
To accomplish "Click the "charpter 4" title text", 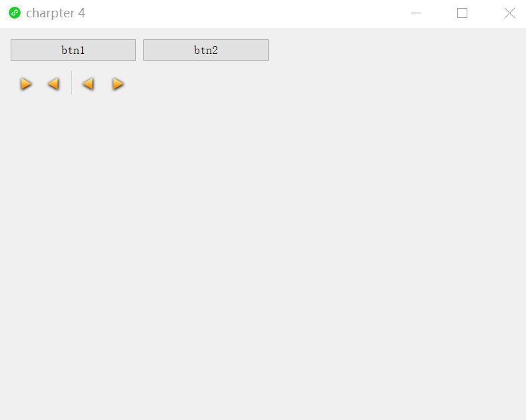I will pos(56,13).
